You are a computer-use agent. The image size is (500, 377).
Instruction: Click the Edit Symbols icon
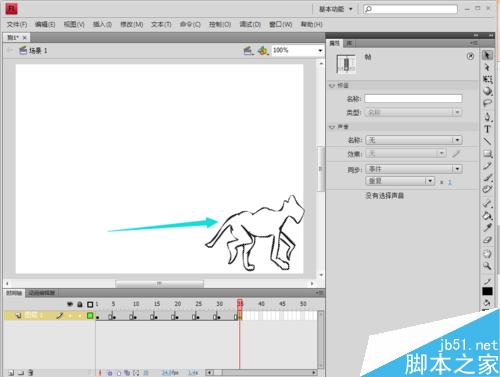(263, 51)
